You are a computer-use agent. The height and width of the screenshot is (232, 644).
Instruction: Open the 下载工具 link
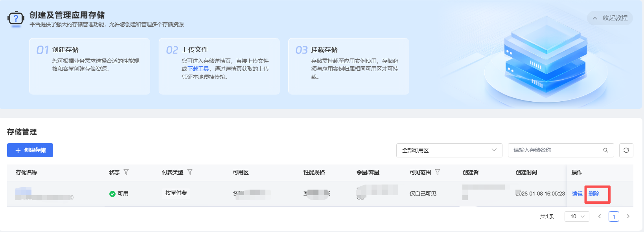click(x=199, y=69)
